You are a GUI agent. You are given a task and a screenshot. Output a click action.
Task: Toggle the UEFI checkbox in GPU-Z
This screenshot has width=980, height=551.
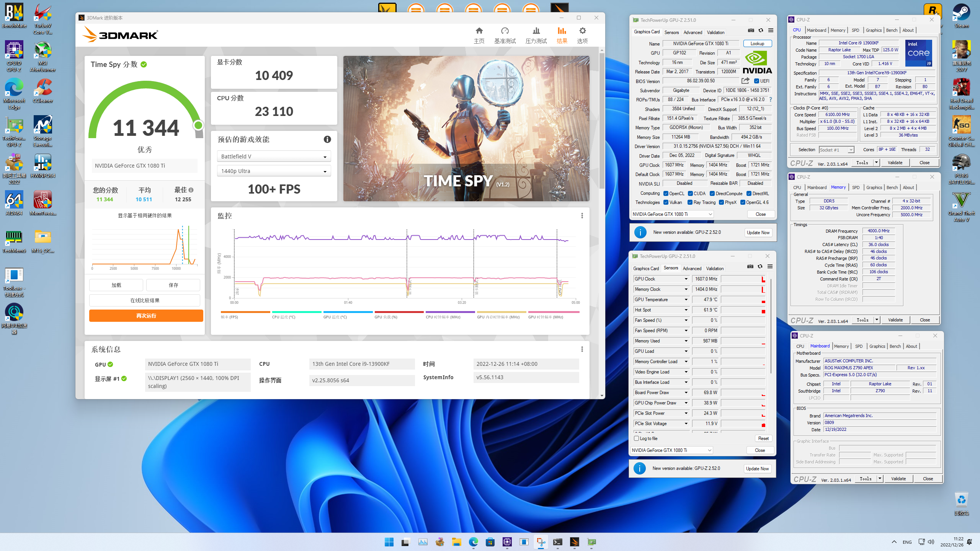756,81
